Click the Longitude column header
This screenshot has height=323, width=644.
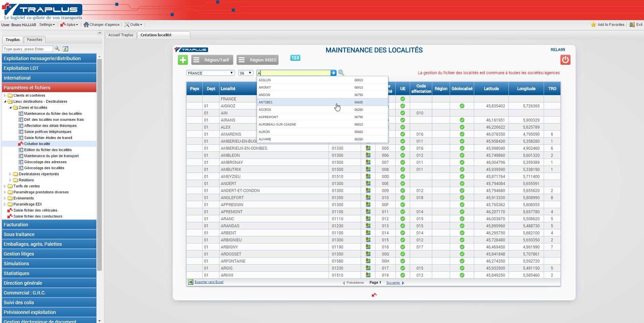coord(526,89)
